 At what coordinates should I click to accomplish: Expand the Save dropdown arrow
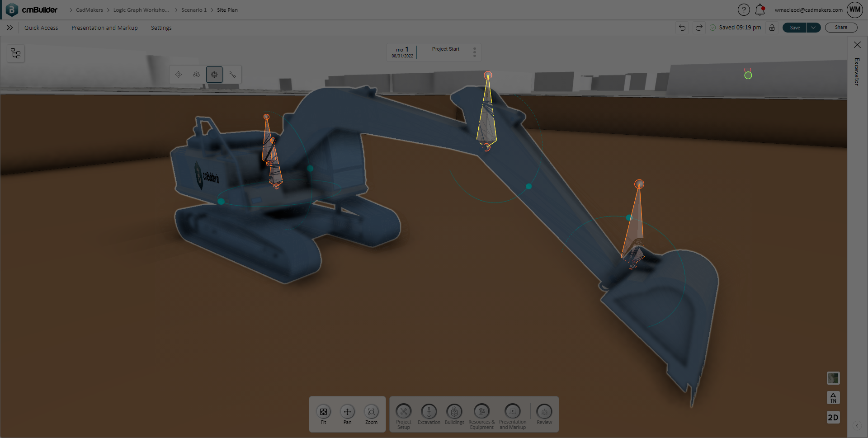[813, 28]
